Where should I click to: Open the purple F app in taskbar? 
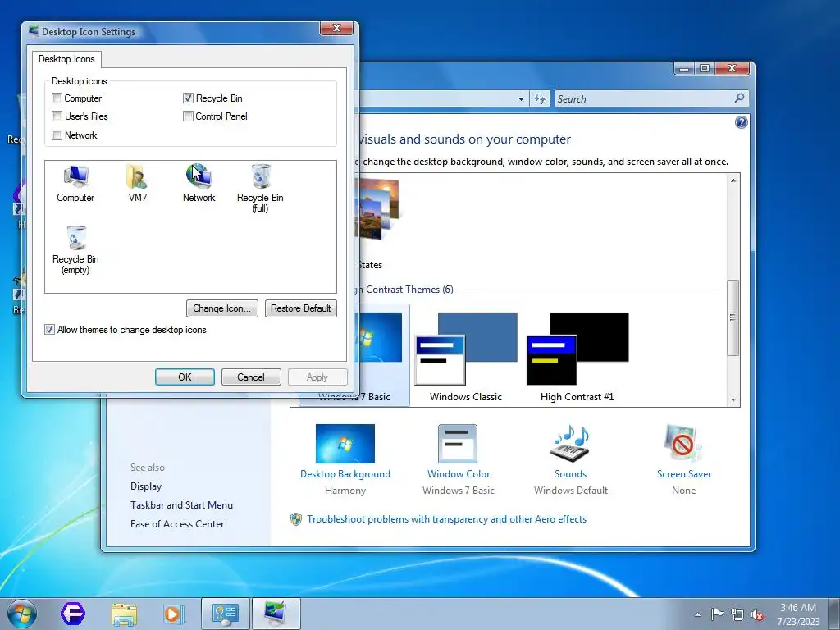tap(72, 614)
